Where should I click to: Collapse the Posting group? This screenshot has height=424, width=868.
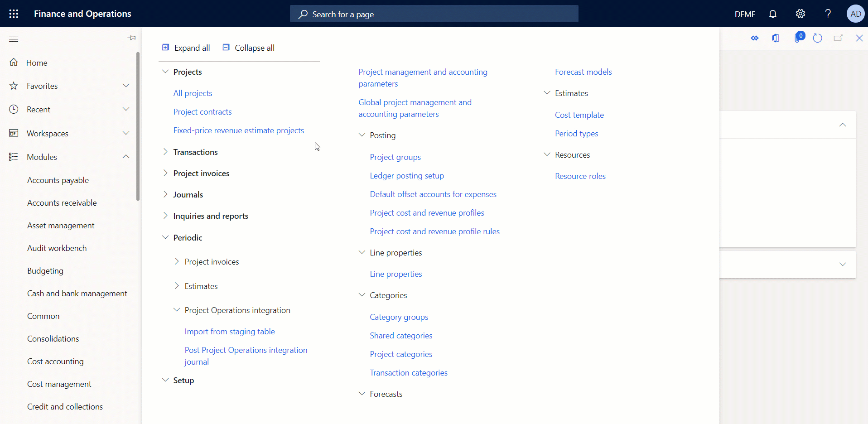pyautogui.click(x=362, y=135)
